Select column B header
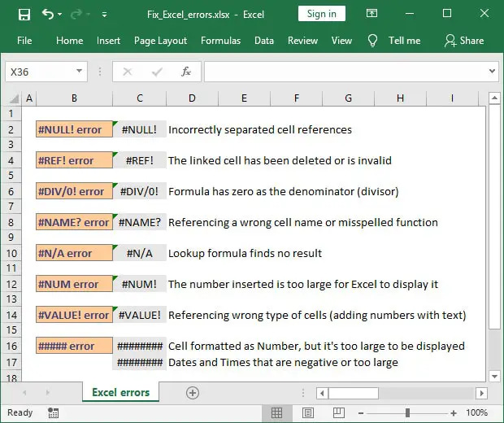The width and height of the screenshot is (504, 423). [74, 98]
